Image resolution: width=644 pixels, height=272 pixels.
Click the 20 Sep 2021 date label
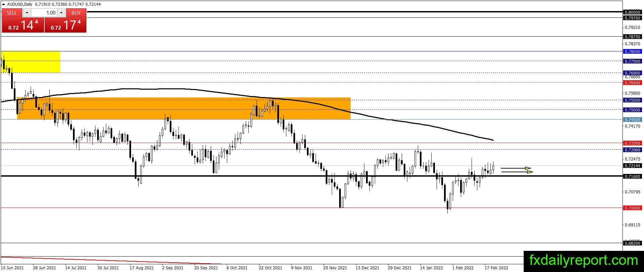[x=206, y=268]
